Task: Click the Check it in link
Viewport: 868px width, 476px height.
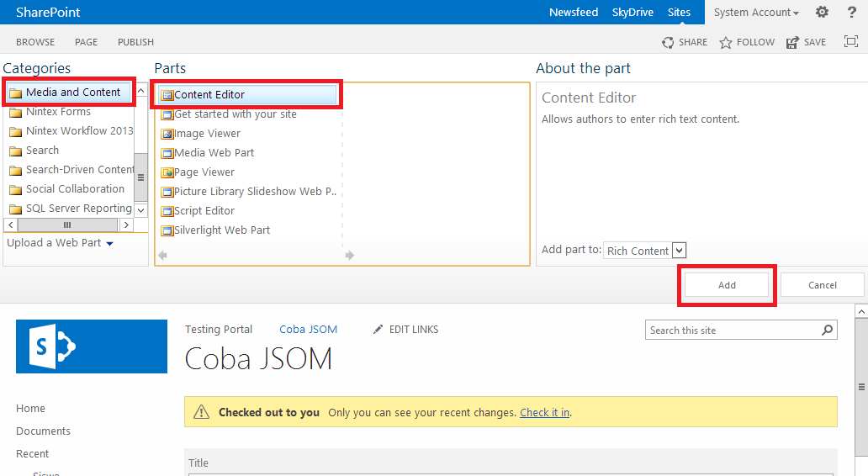Action: coord(544,413)
